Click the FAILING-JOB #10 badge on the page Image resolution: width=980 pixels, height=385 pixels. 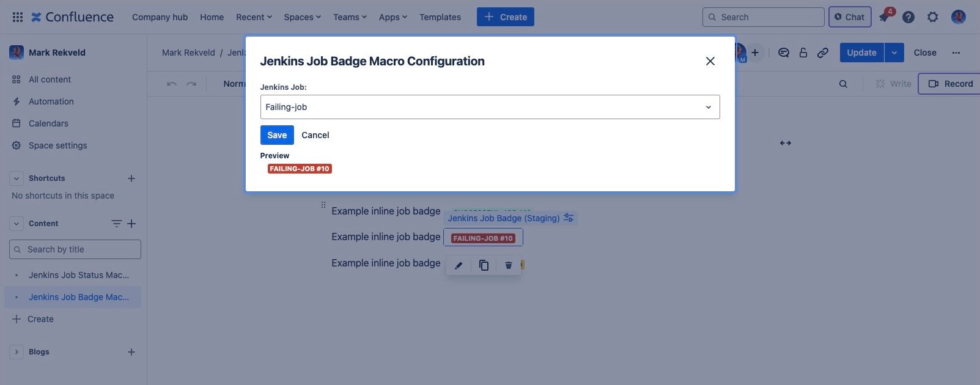click(483, 238)
